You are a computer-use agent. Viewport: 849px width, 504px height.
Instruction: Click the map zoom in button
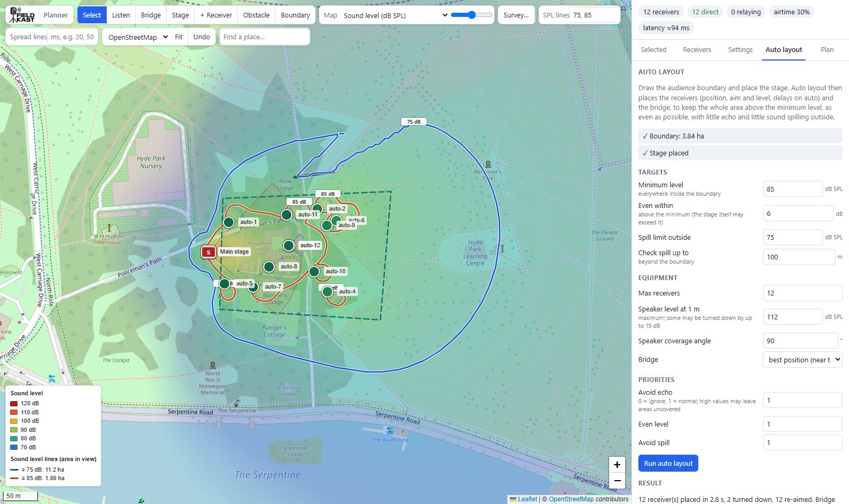click(617, 465)
